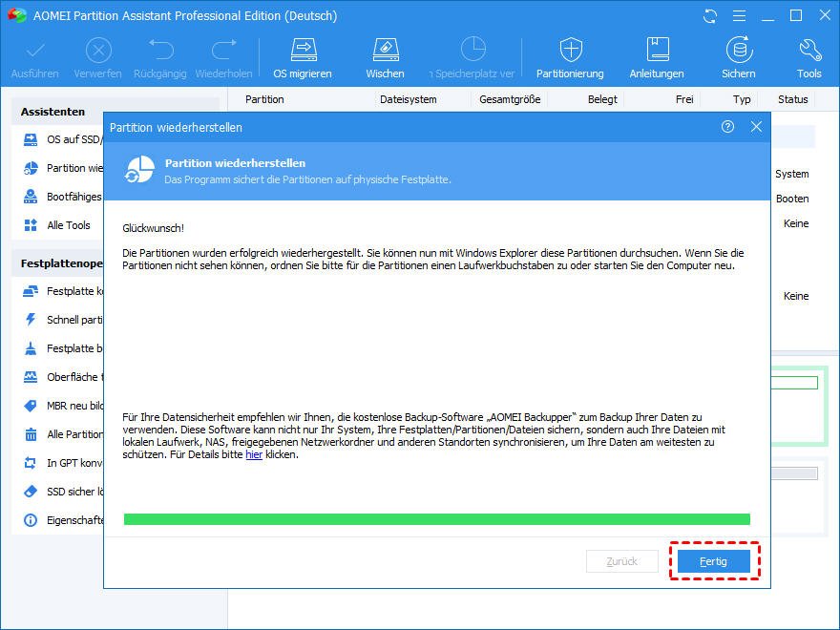Click the Eigenschaften info icon
840x630 pixels.
click(31, 520)
